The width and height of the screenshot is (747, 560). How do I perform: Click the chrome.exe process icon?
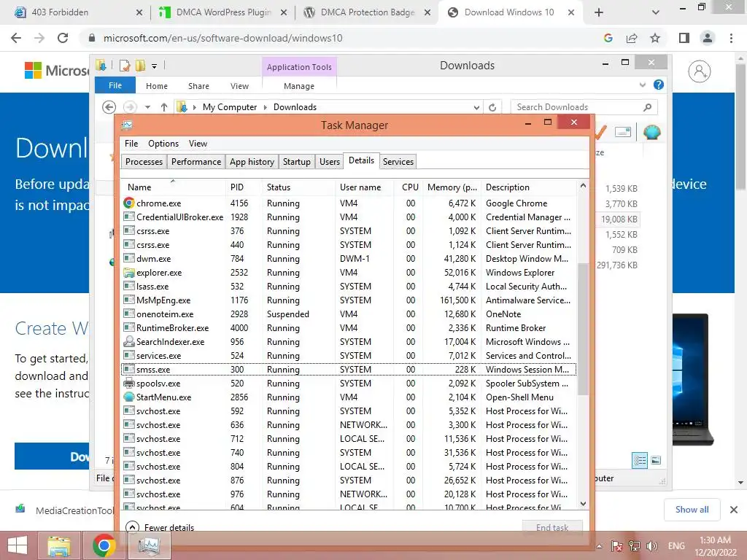click(128, 203)
